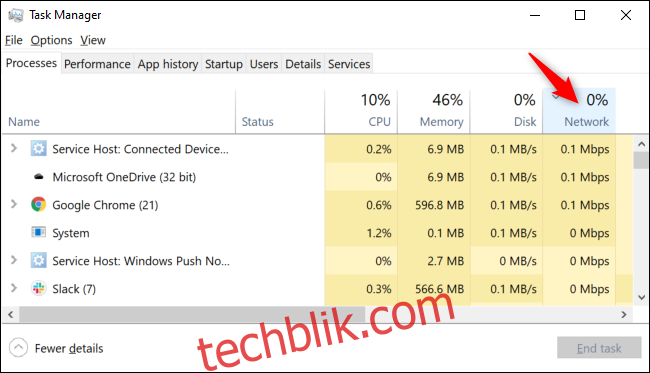Sort by the Memory column header
Viewport: 650px width, 373px height.
click(x=434, y=111)
